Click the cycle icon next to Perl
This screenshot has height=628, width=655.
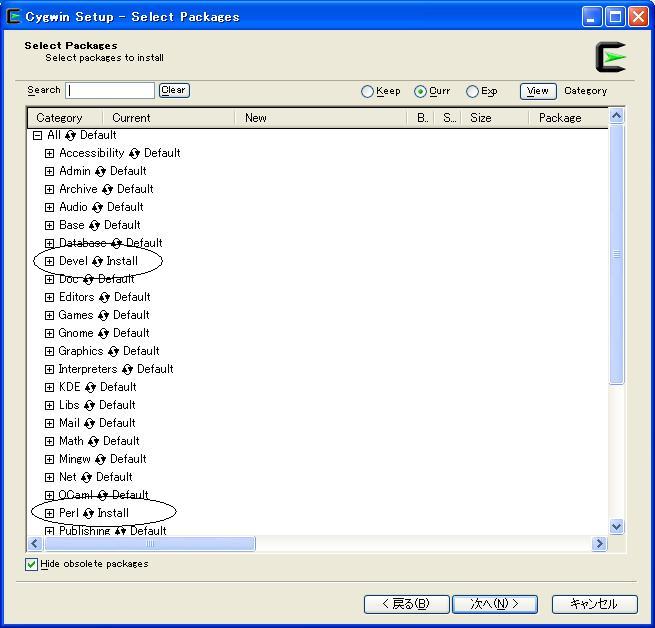88,514
